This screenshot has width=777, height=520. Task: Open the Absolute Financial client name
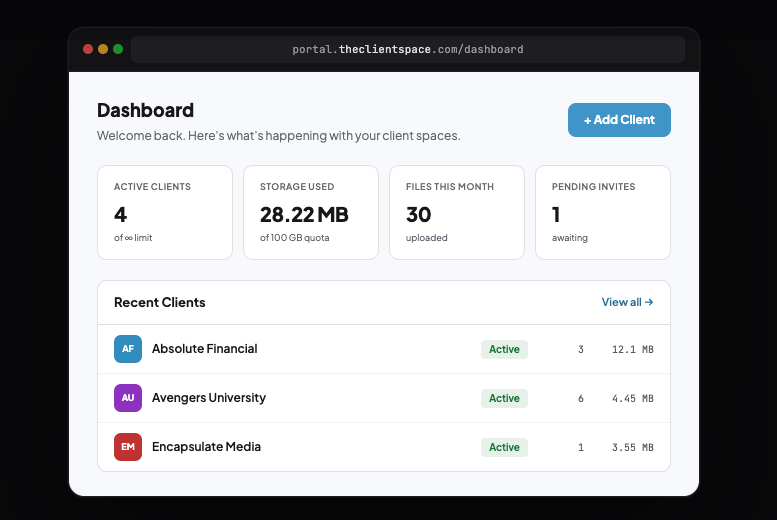pyautogui.click(x=205, y=348)
